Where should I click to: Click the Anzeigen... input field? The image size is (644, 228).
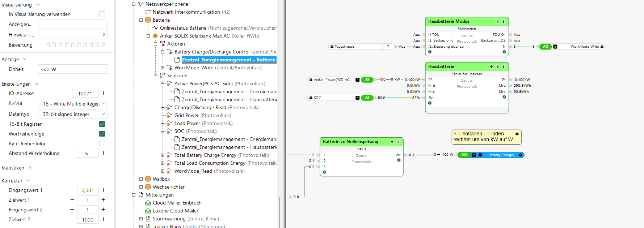pyautogui.click(x=73, y=24)
